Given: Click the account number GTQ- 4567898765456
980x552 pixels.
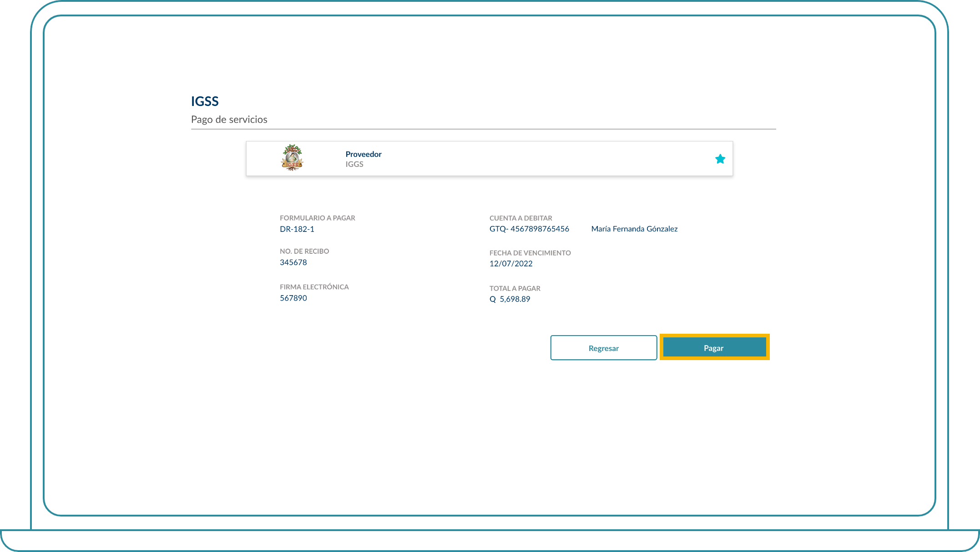Looking at the screenshot, I should tap(529, 229).
